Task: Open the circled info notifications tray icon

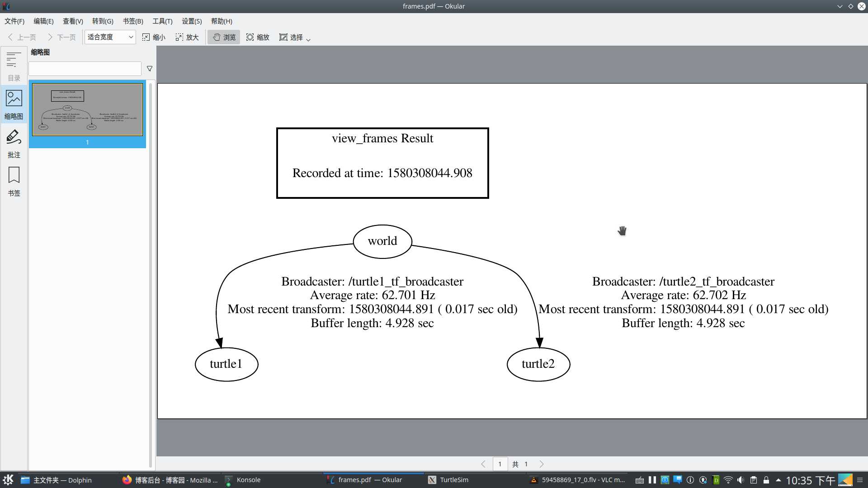Action: [x=690, y=480]
